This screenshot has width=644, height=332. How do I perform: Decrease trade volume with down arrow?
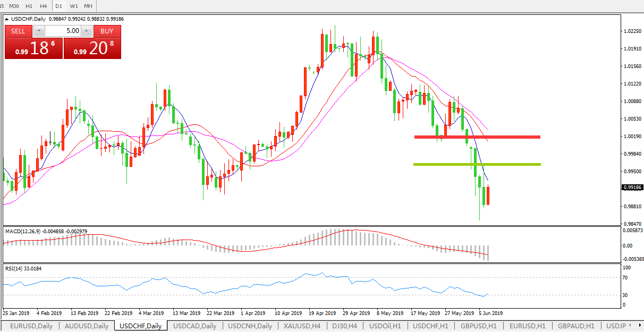click(38, 31)
